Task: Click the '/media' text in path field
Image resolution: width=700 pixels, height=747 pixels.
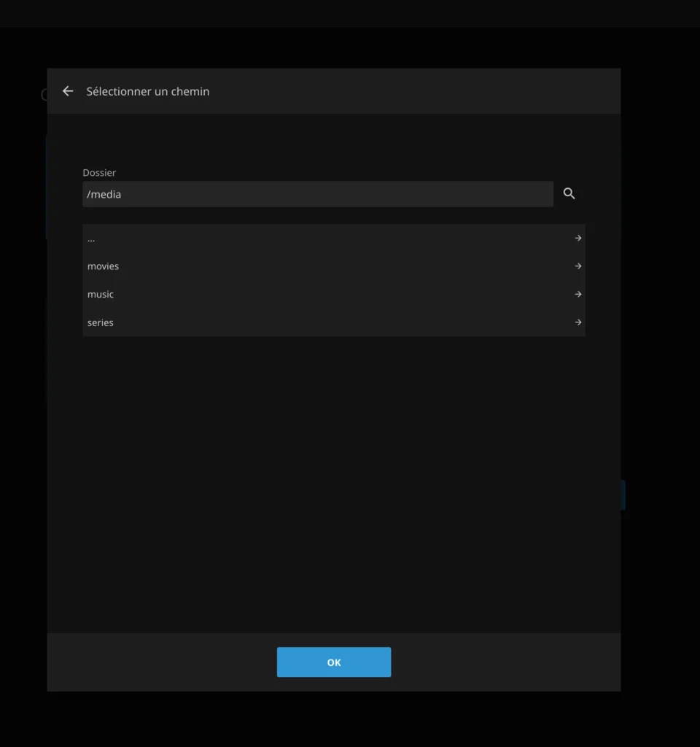Action: (x=104, y=194)
